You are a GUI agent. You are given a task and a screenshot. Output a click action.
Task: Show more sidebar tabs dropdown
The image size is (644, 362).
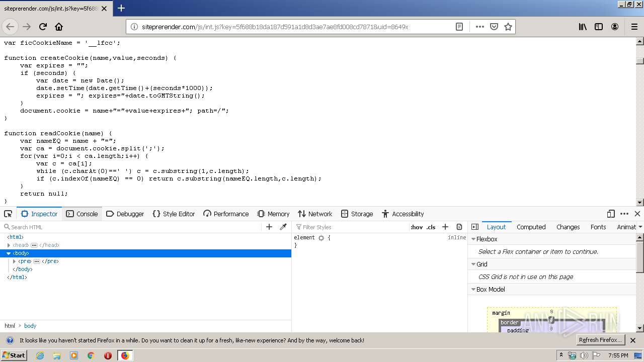[x=640, y=227]
